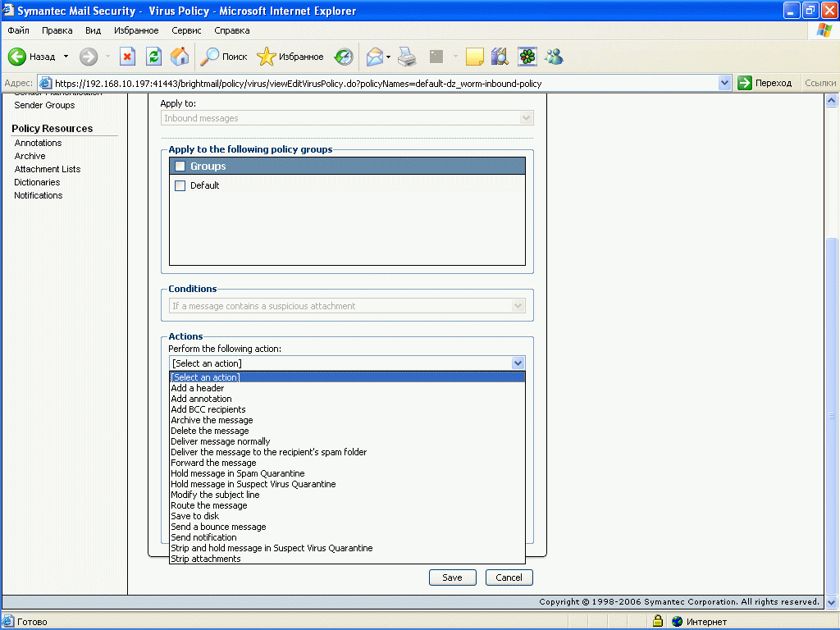Click the page scrollbar up arrow
Viewport: 840px width, 630px height.
[x=831, y=100]
